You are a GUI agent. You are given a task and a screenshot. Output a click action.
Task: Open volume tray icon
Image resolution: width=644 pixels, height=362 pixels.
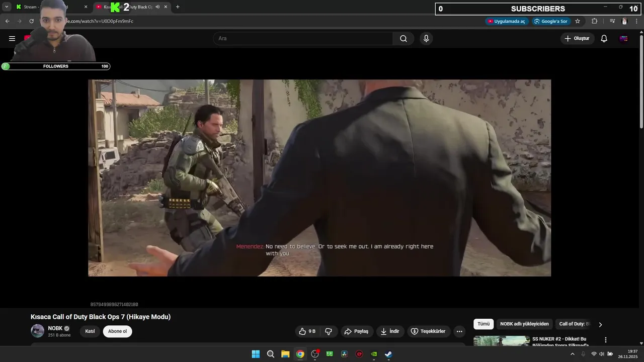coord(602,354)
